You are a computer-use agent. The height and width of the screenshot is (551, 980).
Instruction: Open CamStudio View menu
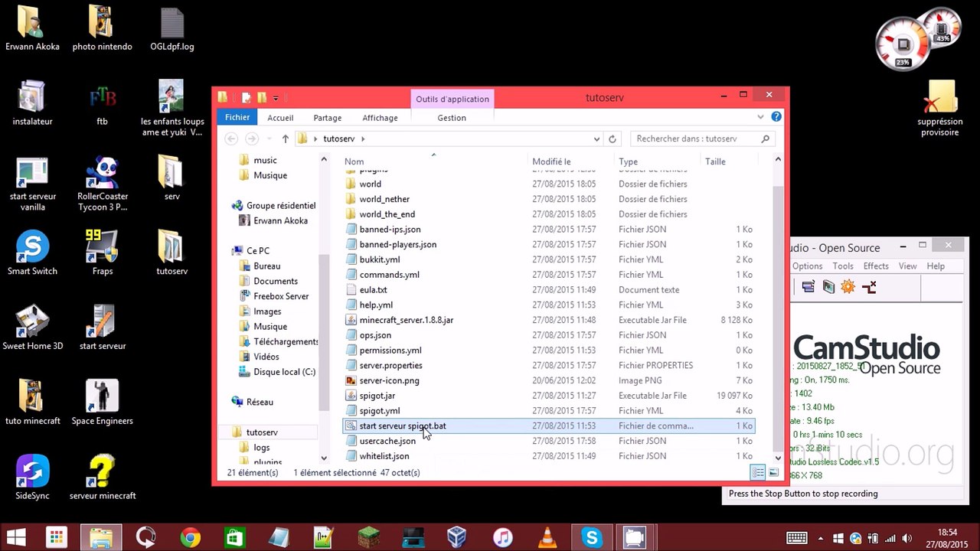[907, 266]
